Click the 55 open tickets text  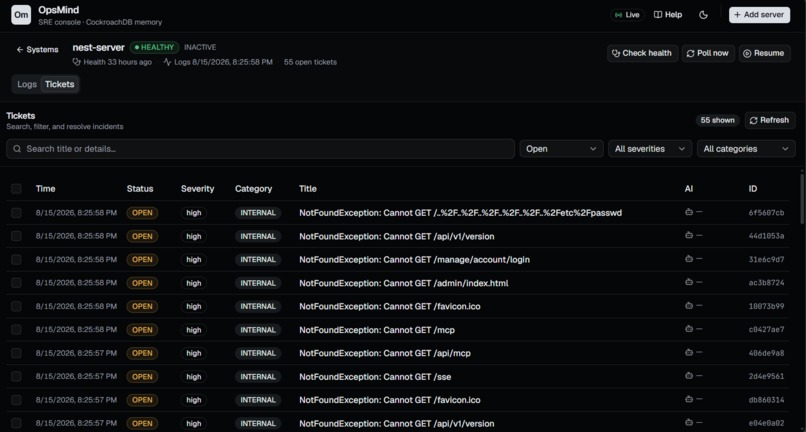[x=310, y=62]
